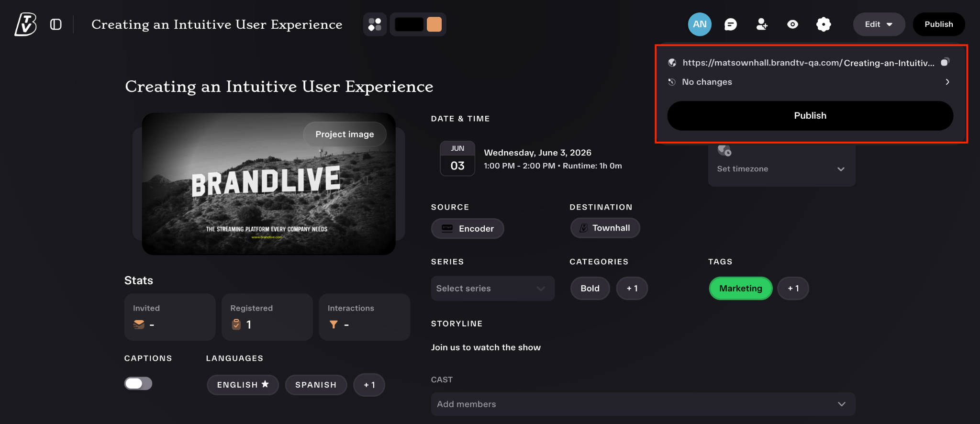Image resolution: width=980 pixels, height=424 pixels.
Task: Select the Spanish language chip
Action: pos(316,385)
